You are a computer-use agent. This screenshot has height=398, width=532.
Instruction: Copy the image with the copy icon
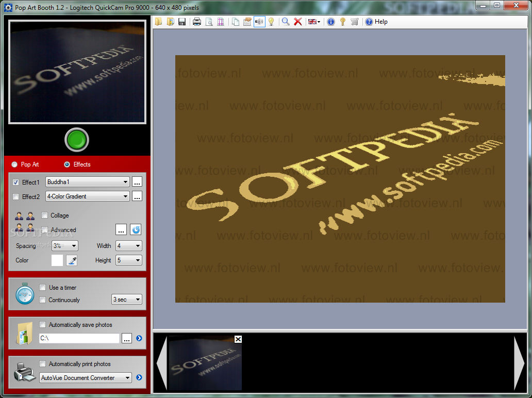coord(236,22)
